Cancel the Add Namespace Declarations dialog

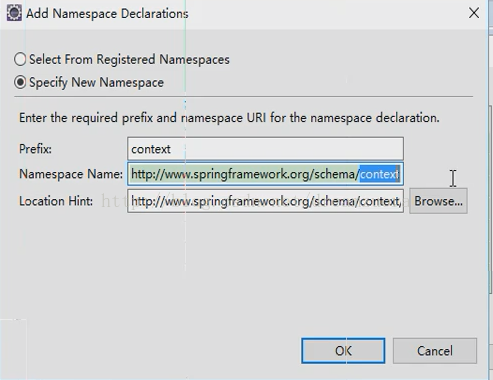point(435,351)
